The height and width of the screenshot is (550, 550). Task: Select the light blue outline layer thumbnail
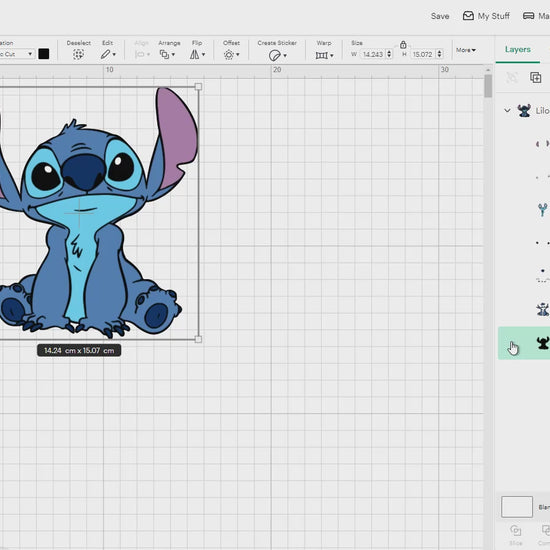click(x=543, y=210)
